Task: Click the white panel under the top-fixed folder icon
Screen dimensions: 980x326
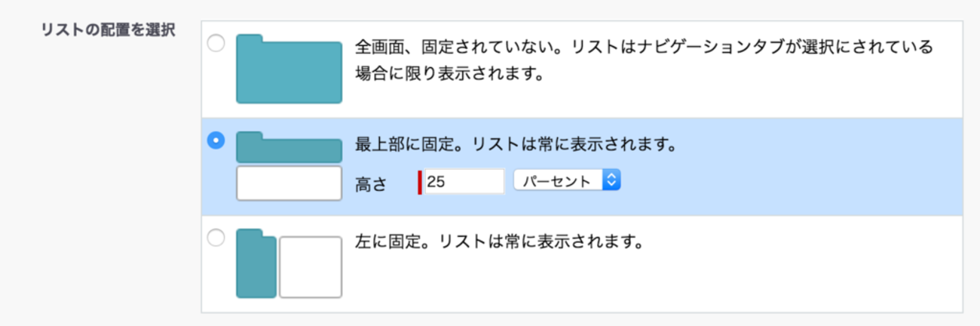Action: pos(289,183)
